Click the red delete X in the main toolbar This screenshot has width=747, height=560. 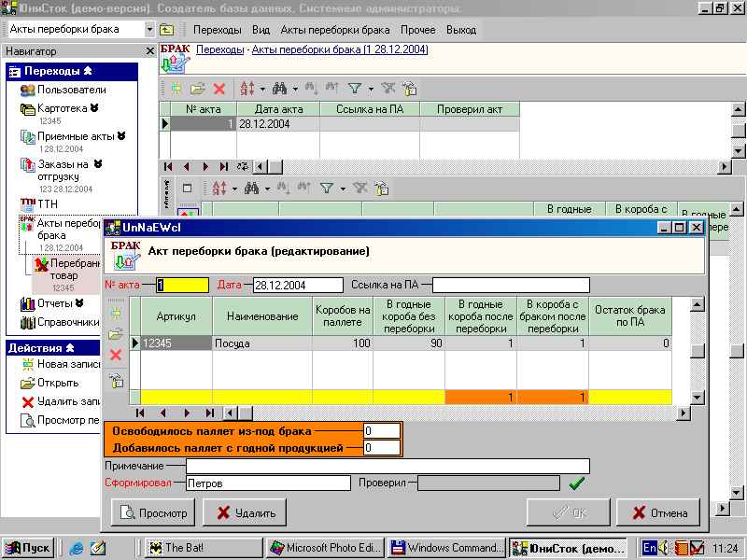click(219, 89)
